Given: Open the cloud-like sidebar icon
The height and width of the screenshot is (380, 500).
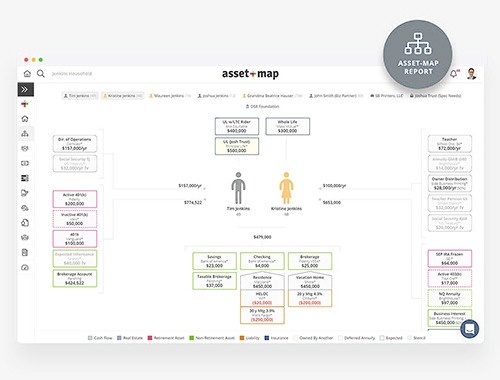Looking at the screenshot, I should 25,208.
